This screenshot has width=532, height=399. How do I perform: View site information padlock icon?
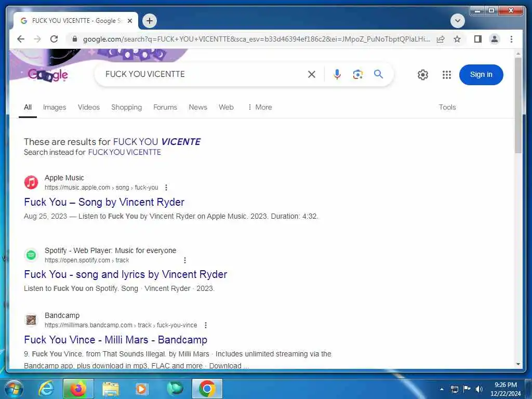75,39
